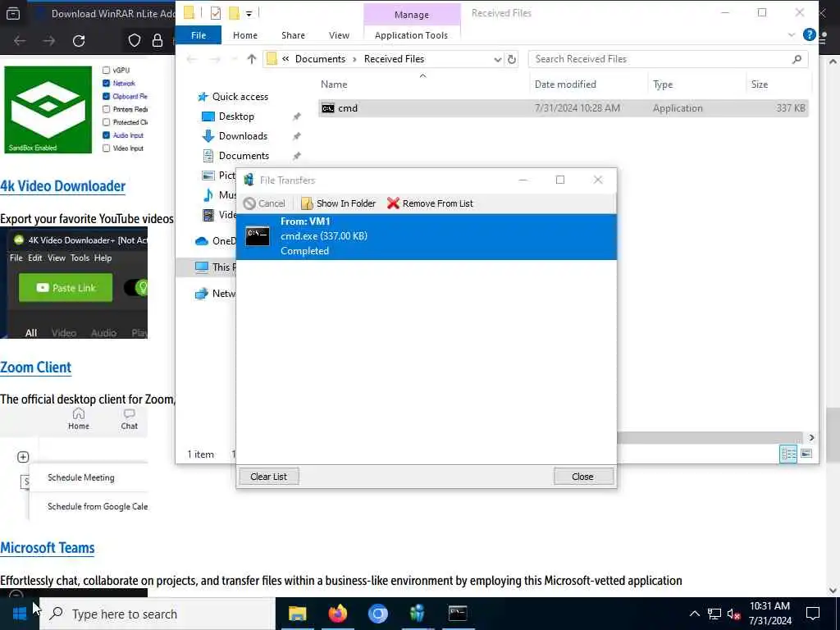Click the Manage contextual tab
Image resolution: width=840 pixels, height=630 pixels.
(x=412, y=15)
